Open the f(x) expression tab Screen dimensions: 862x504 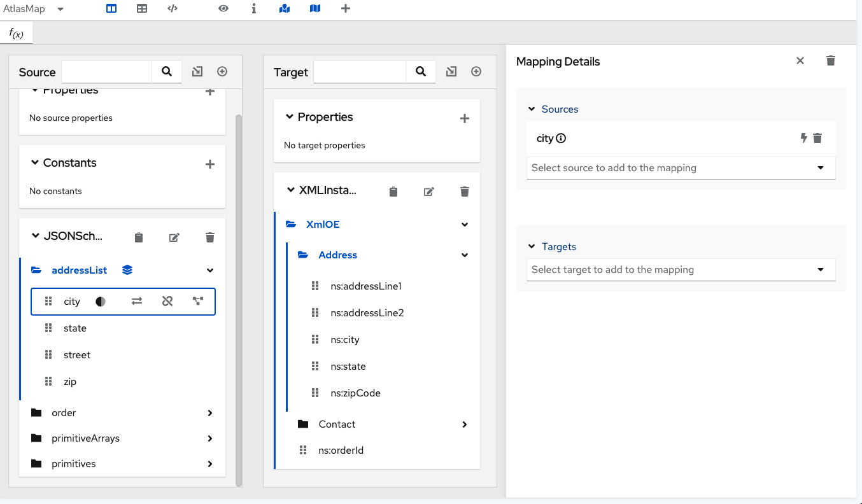pos(17,33)
